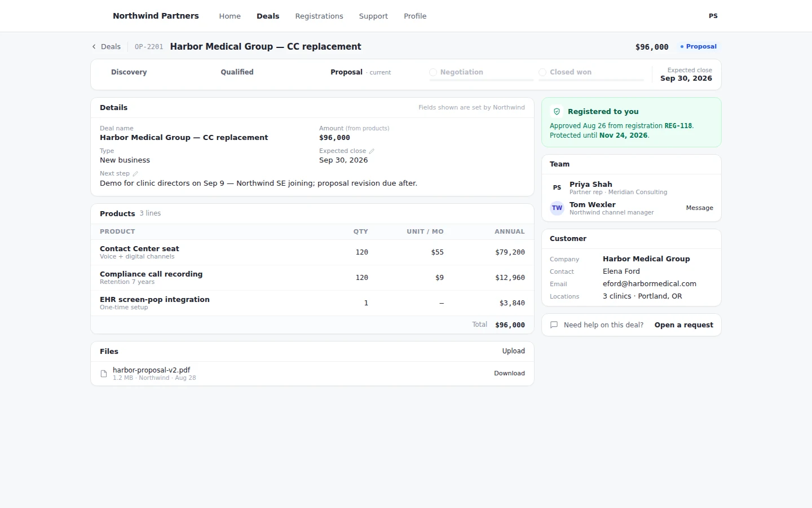
Task: Edit Expected close with its pencil icon
Action: click(372, 151)
